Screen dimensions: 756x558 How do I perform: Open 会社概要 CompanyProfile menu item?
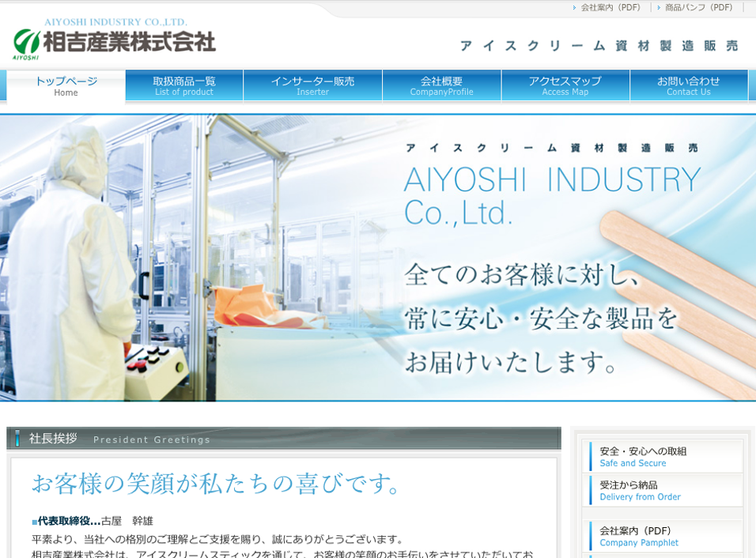pos(441,86)
